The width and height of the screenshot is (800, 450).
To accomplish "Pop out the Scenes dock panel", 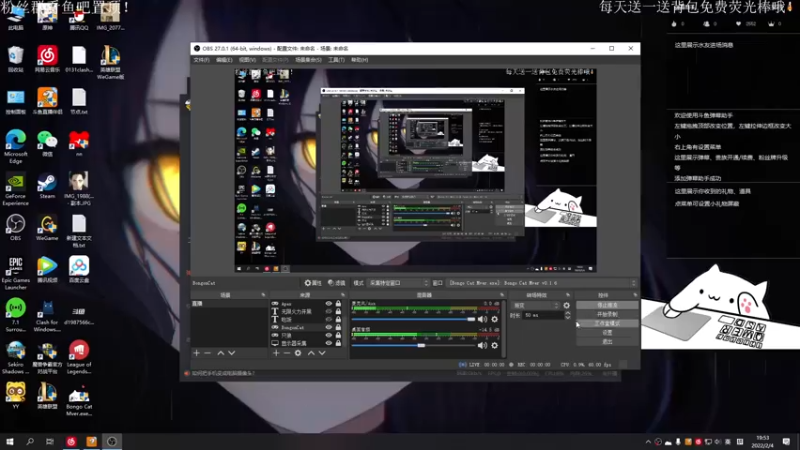I will tap(263, 295).
